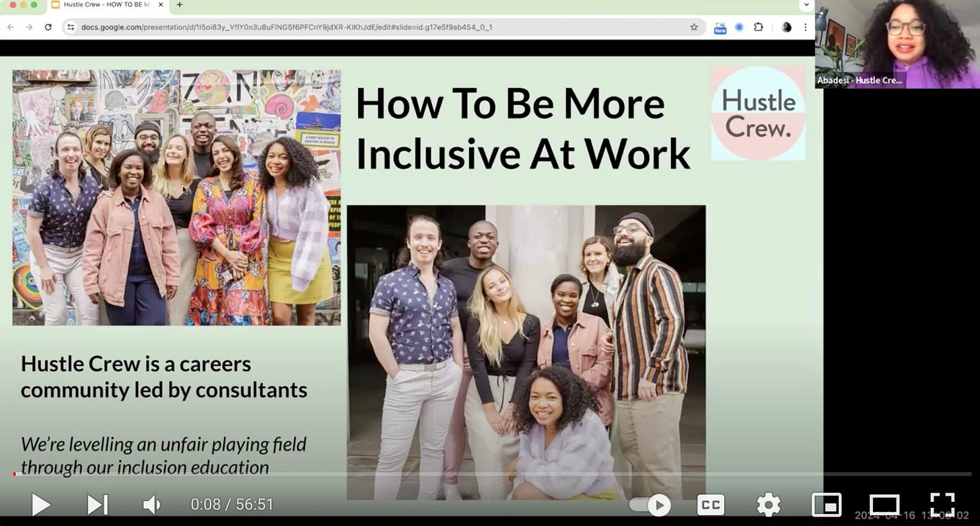Open the Chrome profile avatar
This screenshot has height=526, width=980.
click(787, 27)
